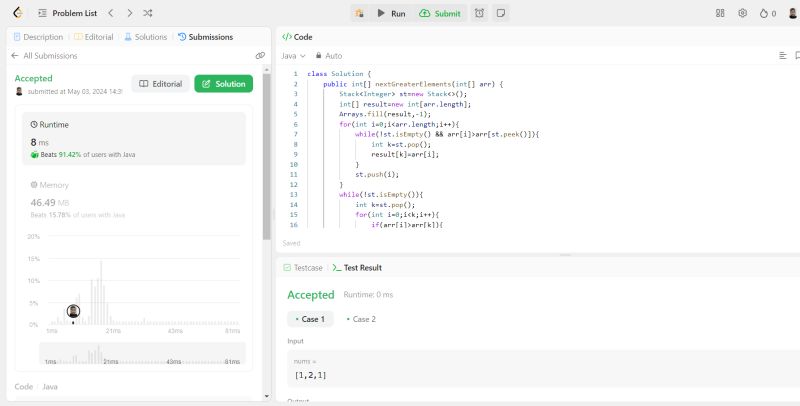View streak flame counter
The image size is (800, 406).
[768, 13]
